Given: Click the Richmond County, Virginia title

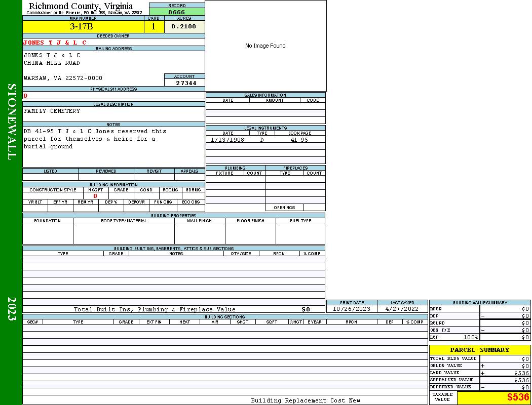Looking at the screenshot, I should (x=81, y=6).
